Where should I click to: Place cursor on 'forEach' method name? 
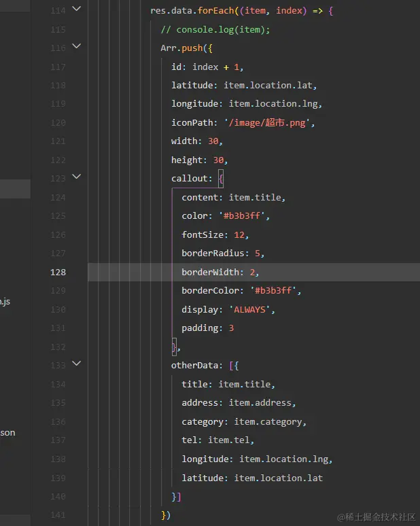(215, 11)
